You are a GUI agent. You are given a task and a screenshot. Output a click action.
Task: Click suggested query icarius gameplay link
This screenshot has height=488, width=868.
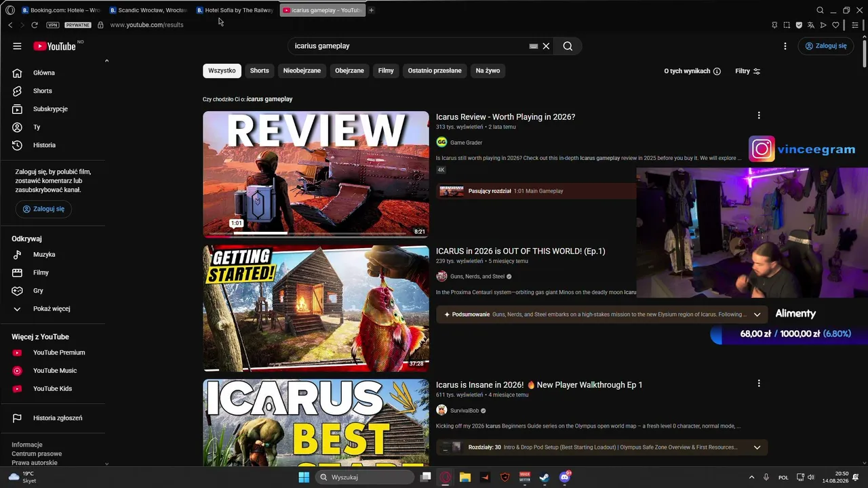(x=269, y=99)
